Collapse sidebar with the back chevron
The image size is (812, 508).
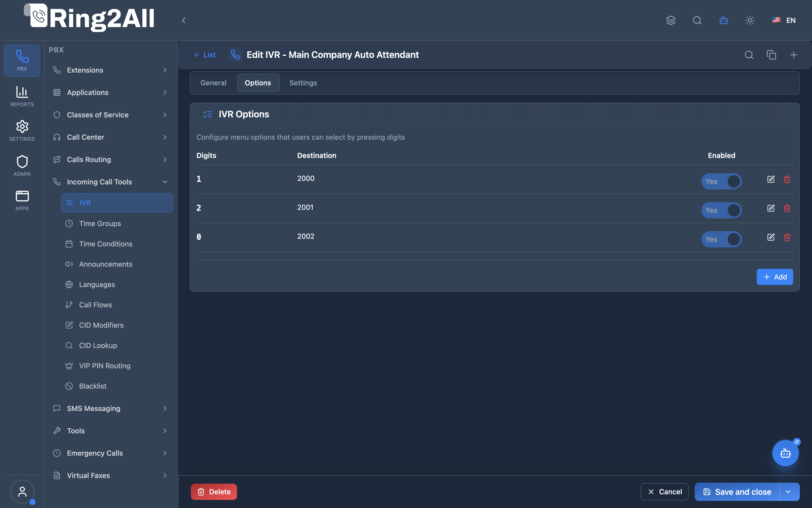(184, 21)
